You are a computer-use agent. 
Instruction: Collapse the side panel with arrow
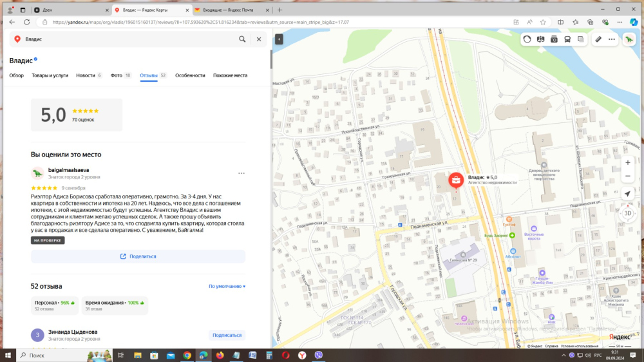point(279,39)
